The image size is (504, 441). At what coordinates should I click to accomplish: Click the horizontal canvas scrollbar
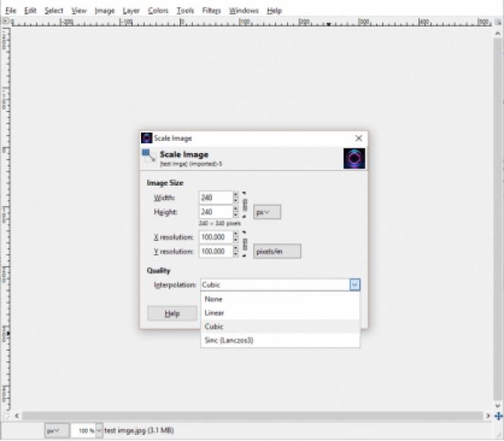pos(250,416)
